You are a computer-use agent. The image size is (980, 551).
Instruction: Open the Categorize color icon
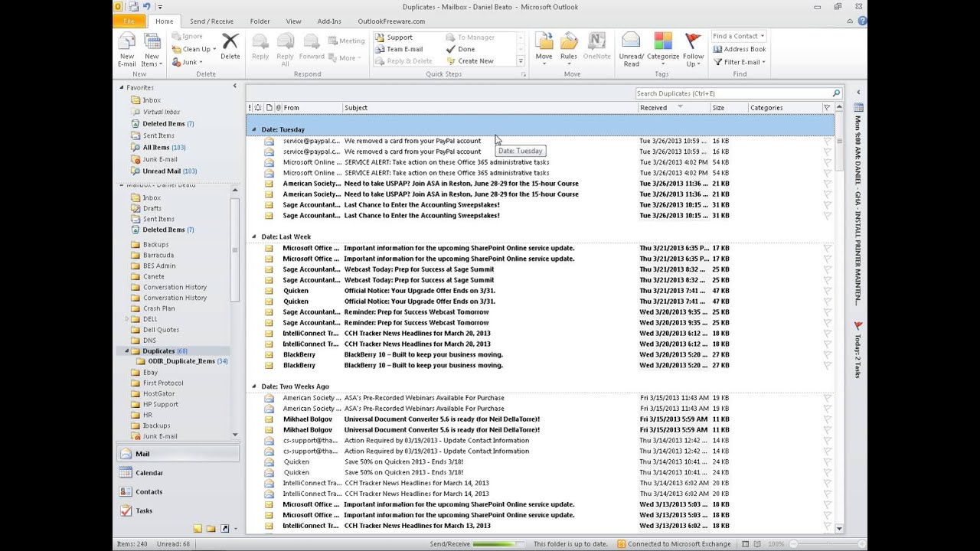click(x=663, y=41)
